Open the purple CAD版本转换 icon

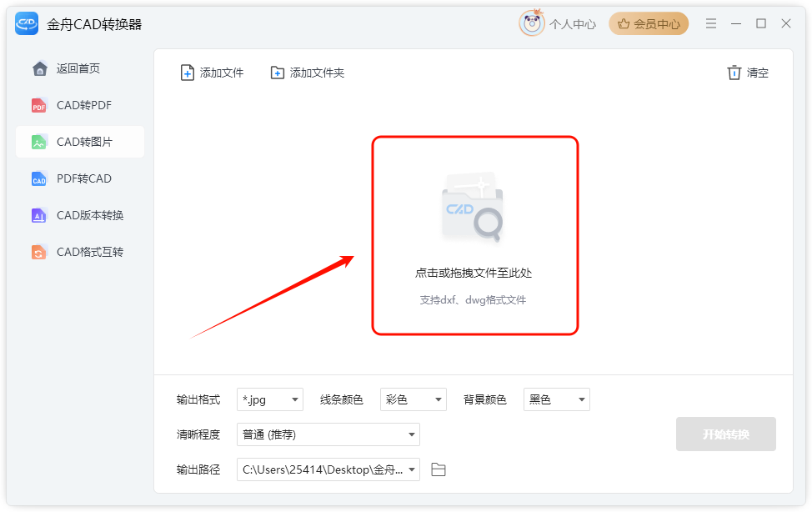(x=39, y=215)
